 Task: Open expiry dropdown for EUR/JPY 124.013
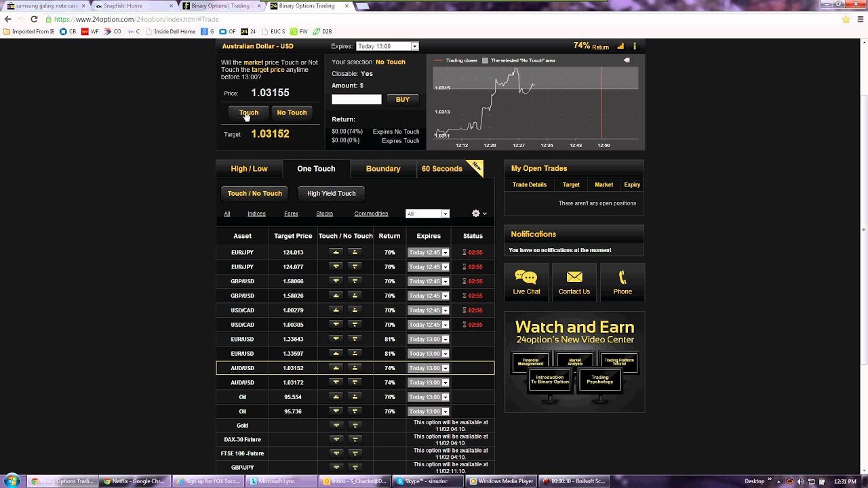coord(428,252)
